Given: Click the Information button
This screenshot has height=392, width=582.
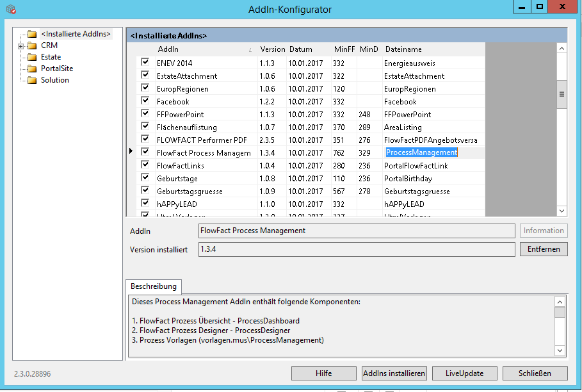Looking at the screenshot, I should click(x=544, y=231).
